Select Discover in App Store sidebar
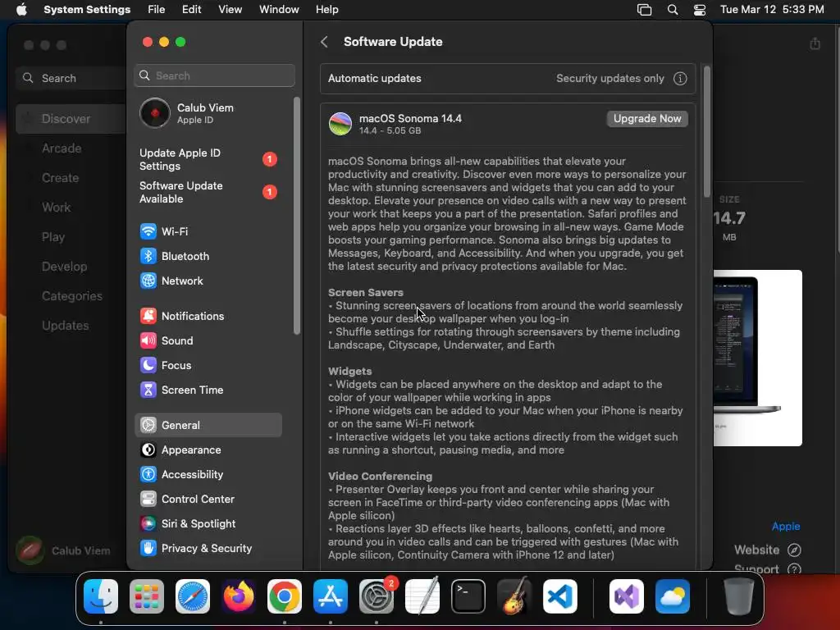This screenshot has width=840, height=630. click(71, 119)
